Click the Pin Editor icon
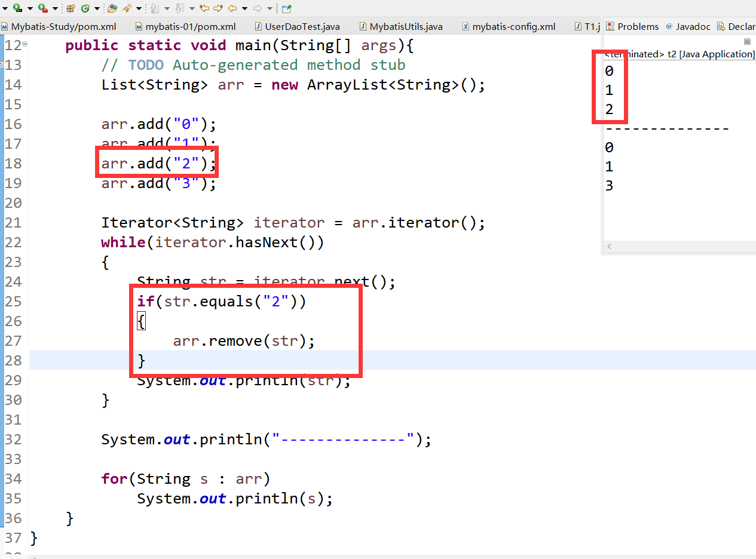756x559 pixels. (x=287, y=8)
